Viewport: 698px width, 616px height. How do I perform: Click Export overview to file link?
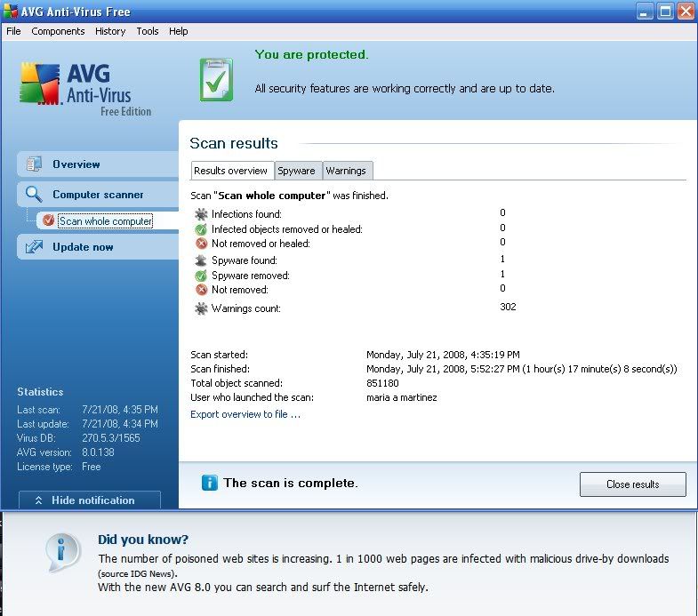[245, 414]
